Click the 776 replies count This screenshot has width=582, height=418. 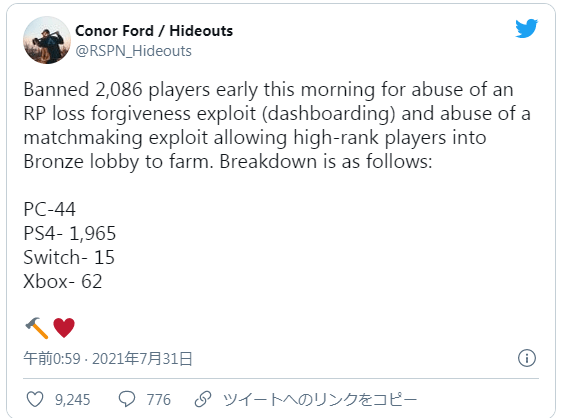(x=158, y=400)
